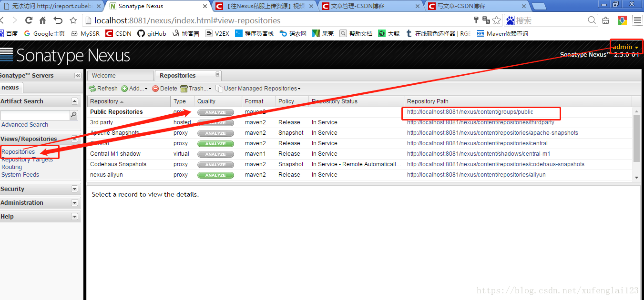
Task: Switch to the 文章管理-CSDN博客 browser tab
Action: (370, 6)
